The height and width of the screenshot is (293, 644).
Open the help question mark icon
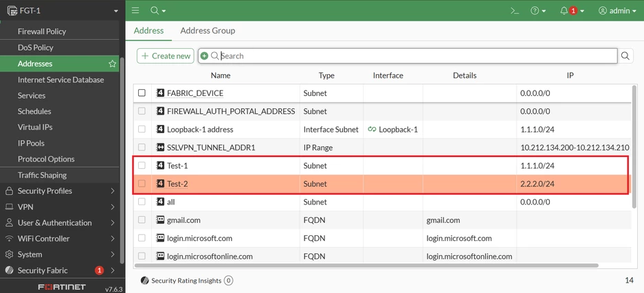pos(534,11)
